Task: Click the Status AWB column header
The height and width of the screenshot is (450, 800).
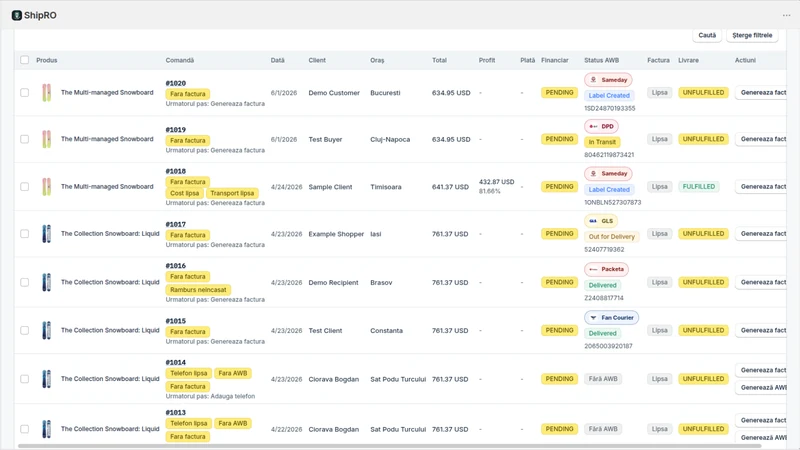Action: 602,60
